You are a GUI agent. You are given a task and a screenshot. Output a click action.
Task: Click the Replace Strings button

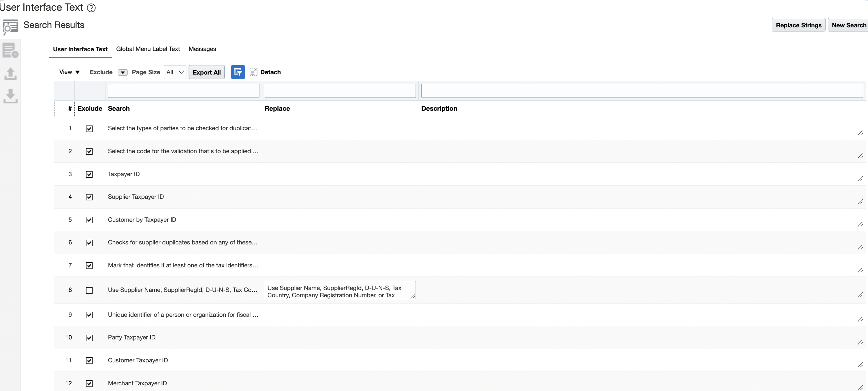coord(798,25)
